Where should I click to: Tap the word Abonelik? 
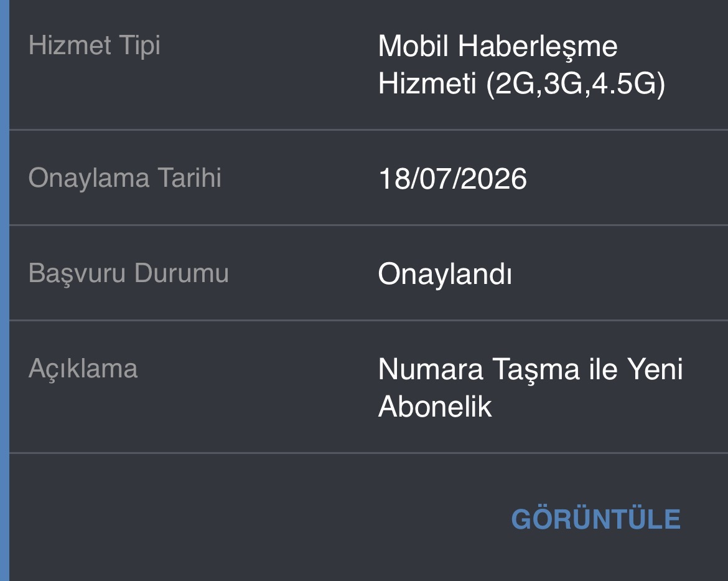(x=434, y=407)
